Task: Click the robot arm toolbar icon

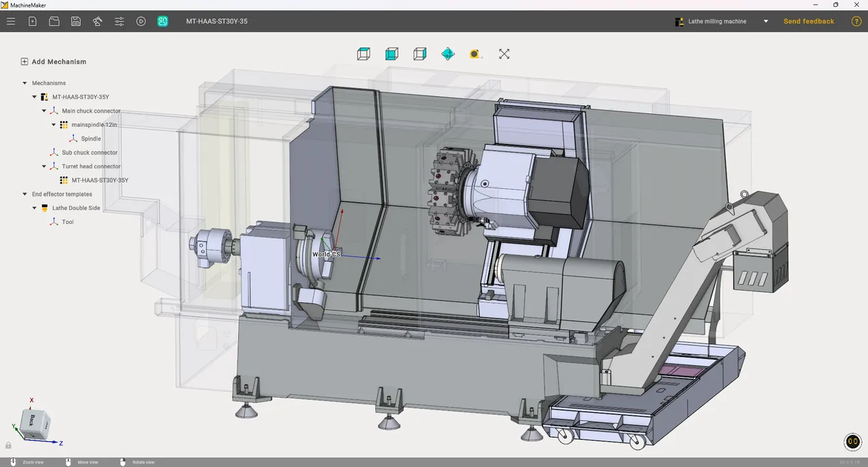Action: [98, 21]
